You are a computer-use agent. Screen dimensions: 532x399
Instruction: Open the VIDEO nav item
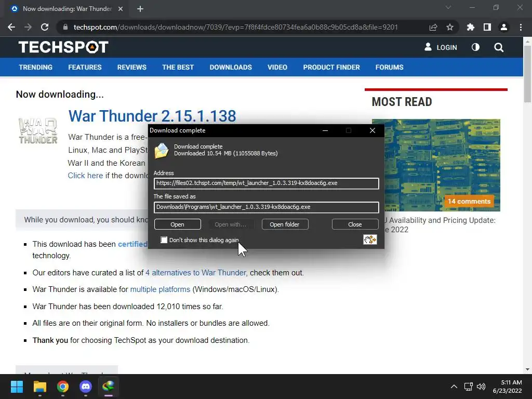click(277, 67)
